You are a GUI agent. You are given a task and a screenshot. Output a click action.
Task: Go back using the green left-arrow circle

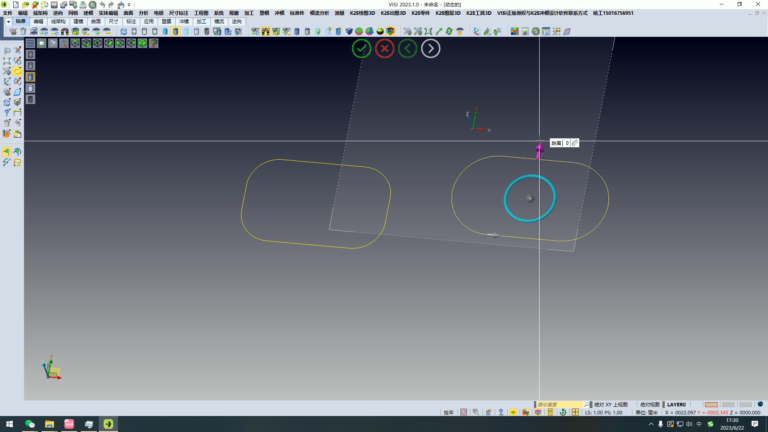pos(408,48)
